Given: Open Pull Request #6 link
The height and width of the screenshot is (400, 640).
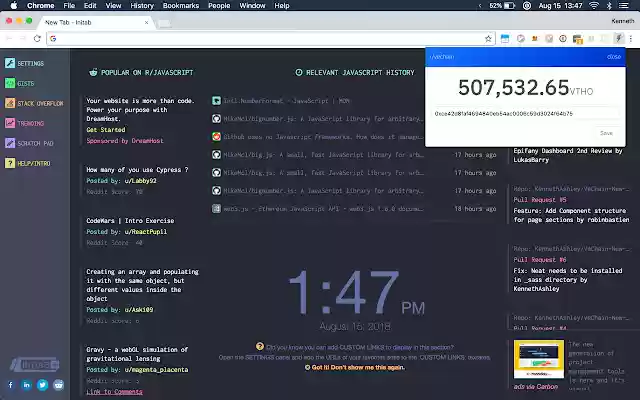Looking at the screenshot, I should tap(540, 260).
